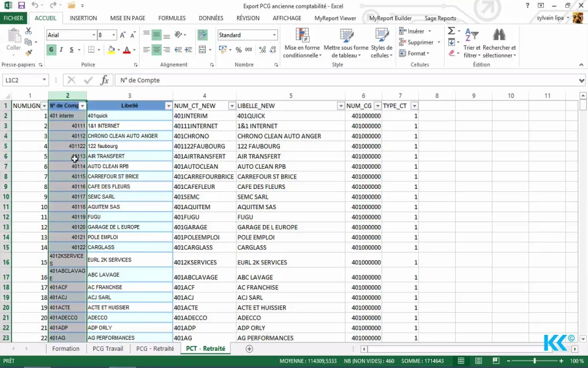Image resolution: width=588 pixels, height=368 pixels.
Task: Toggle bold G formatting
Action: pos(51,50)
